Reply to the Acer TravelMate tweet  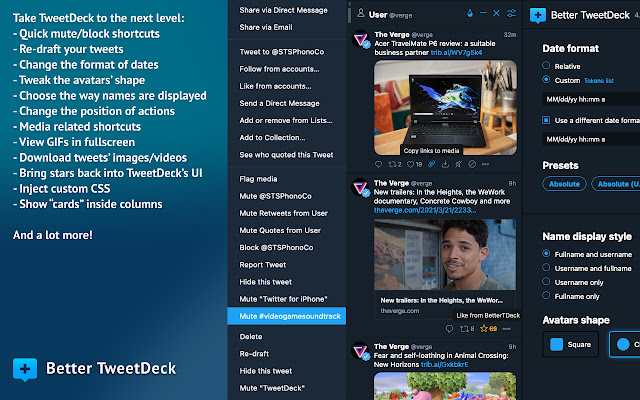(x=378, y=164)
